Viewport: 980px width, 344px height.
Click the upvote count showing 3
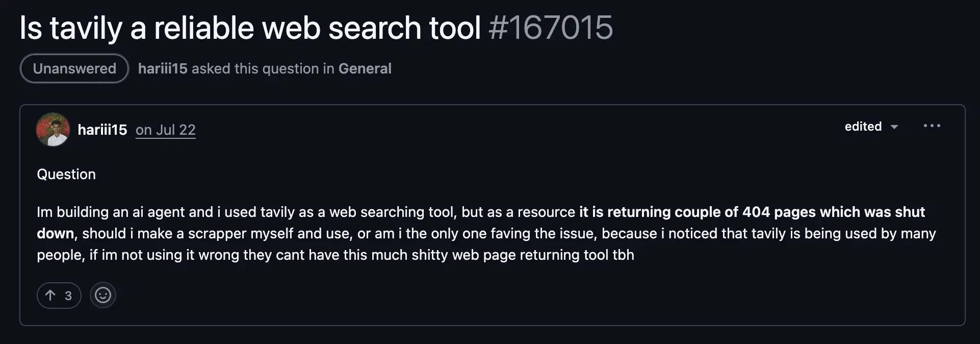click(68, 295)
